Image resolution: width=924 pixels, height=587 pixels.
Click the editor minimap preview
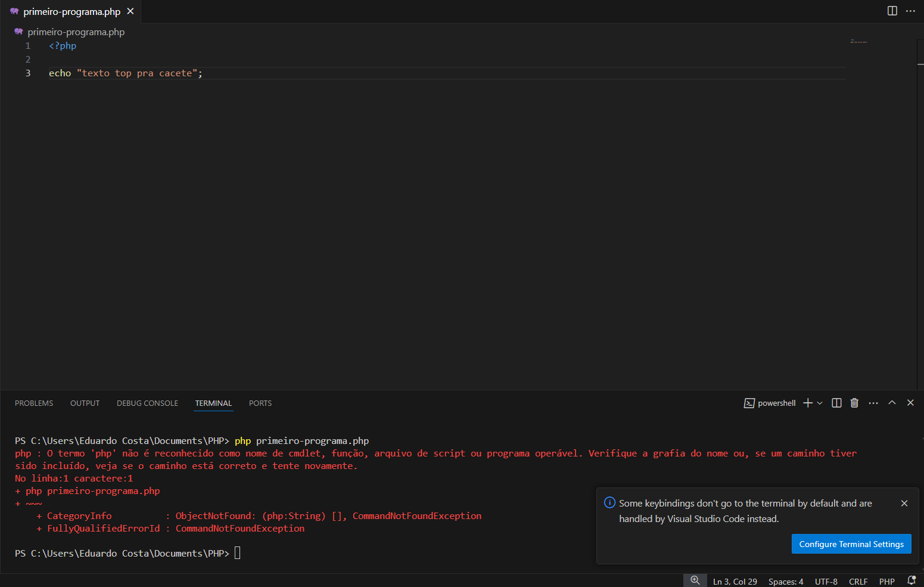coord(858,42)
